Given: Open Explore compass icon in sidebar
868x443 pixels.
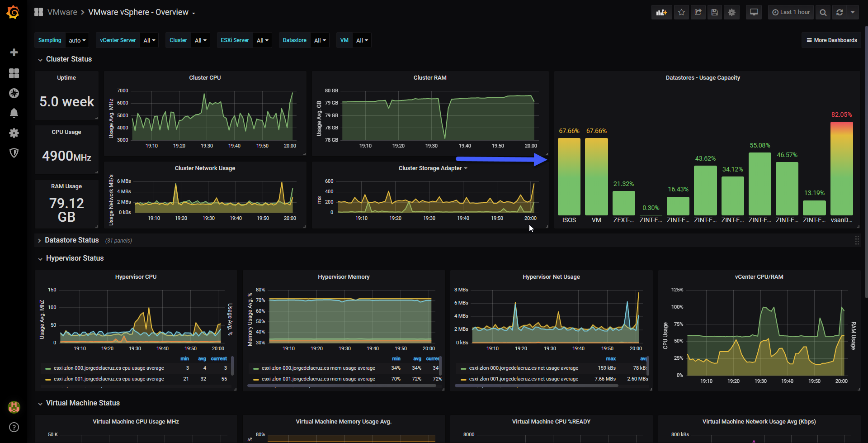Looking at the screenshot, I should coord(14,93).
